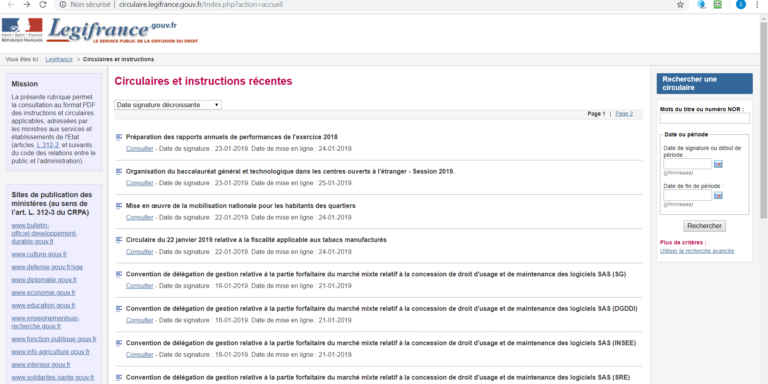Image resolution: width=768 pixels, height=384 pixels.
Task: Click 'Legifrance' breadcrumb link
Action: (59, 59)
